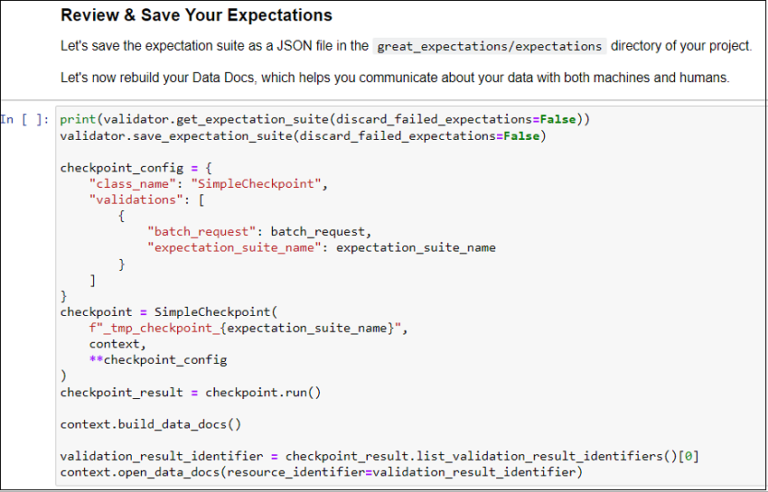Click the checkpoint_result = checkpoint.run() line

point(190,392)
